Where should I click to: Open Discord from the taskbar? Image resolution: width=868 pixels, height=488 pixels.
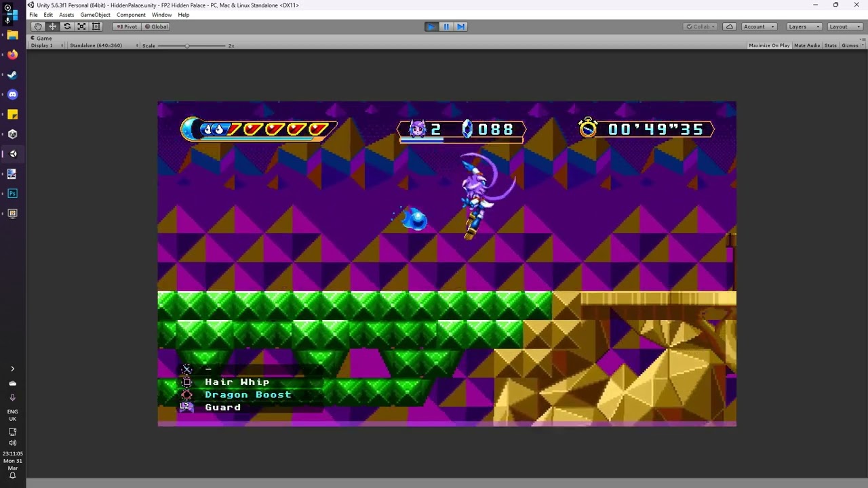(x=12, y=95)
